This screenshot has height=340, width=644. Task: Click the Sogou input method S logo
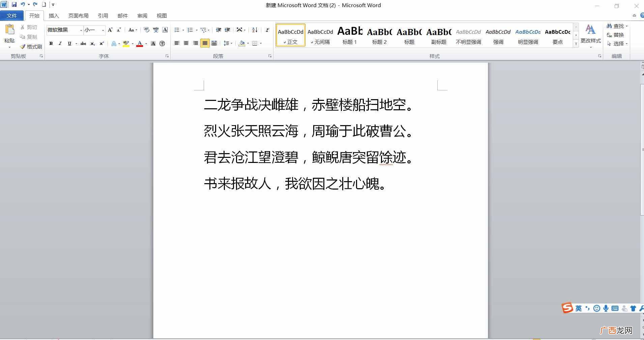click(x=567, y=308)
